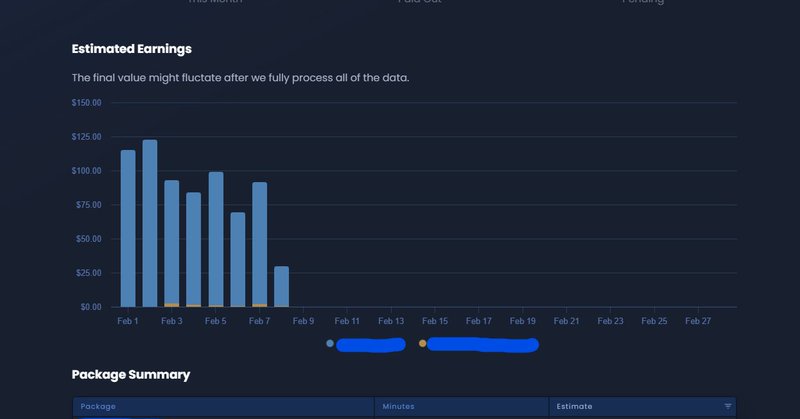This screenshot has height=419, width=800.
Task: Click the '$25.00' axis label
Action: [89, 273]
